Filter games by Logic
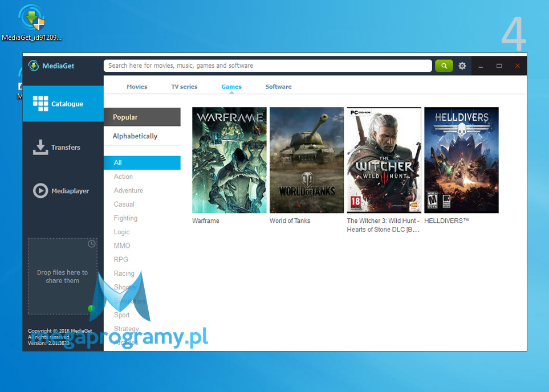Screen dimensions: 549x392 click(x=121, y=232)
